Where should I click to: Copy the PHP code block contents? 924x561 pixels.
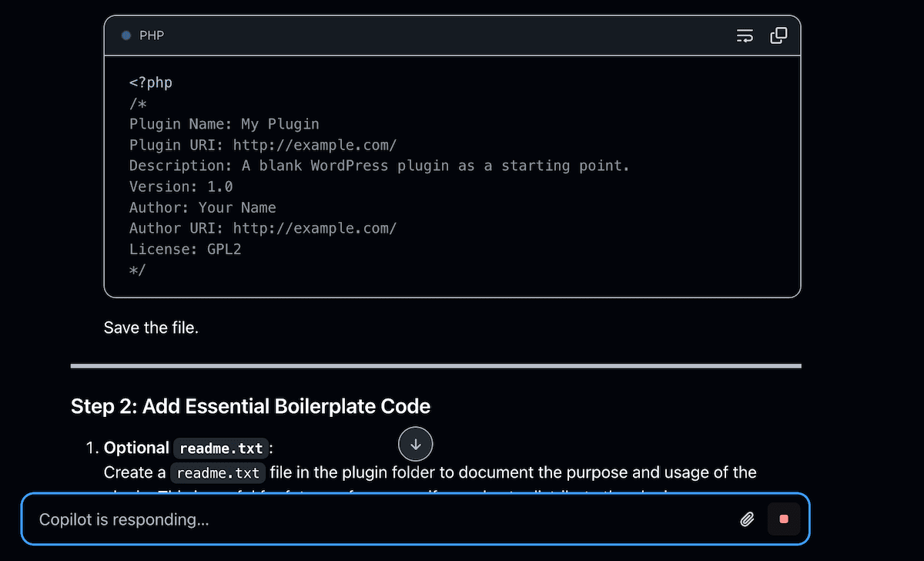click(x=778, y=35)
